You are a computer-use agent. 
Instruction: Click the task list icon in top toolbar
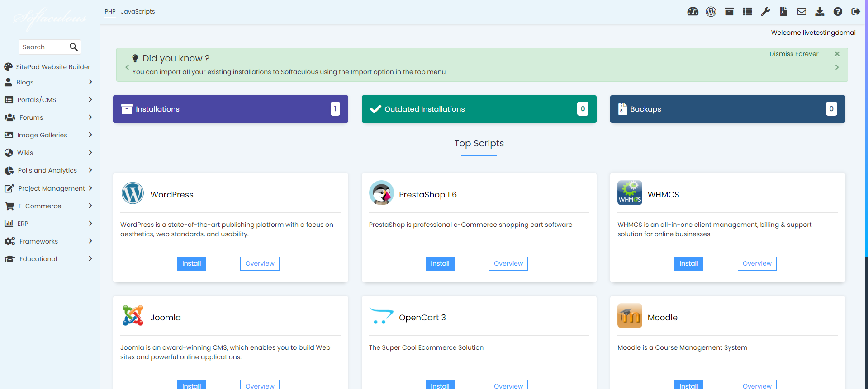pos(747,12)
